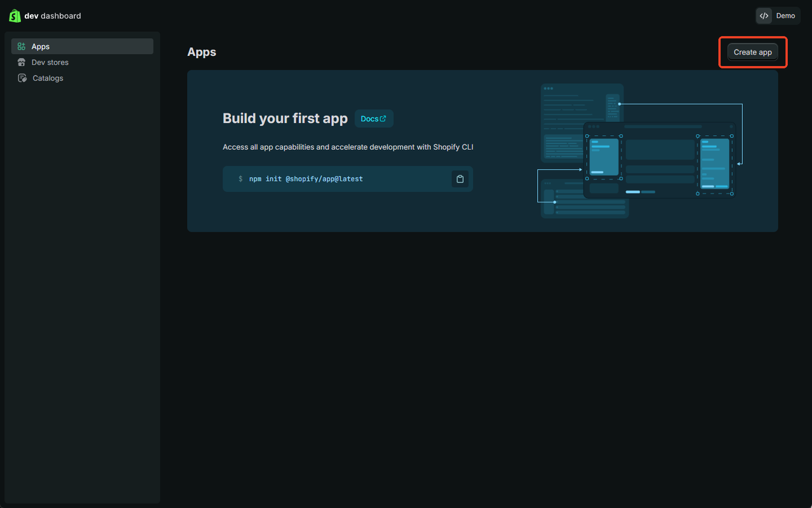Click the Catalogs icon in sidebar
Viewport: 812px width, 508px height.
(22, 78)
